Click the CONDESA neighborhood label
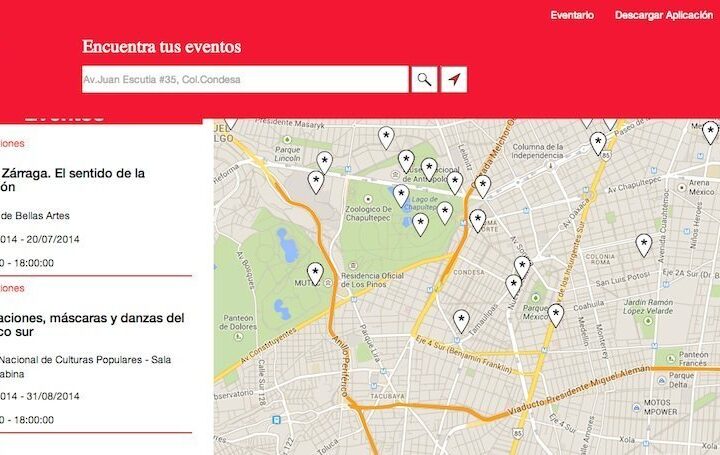This screenshot has width=720, height=455. tap(468, 272)
